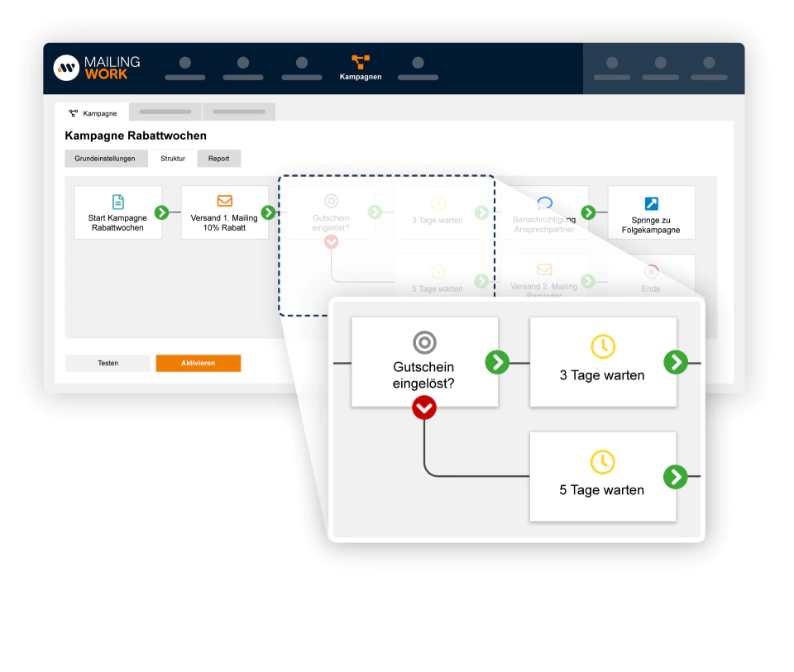The width and height of the screenshot is (794, 672).
Task: Select the Start Kampagne document icon
Action: [118, 202]
